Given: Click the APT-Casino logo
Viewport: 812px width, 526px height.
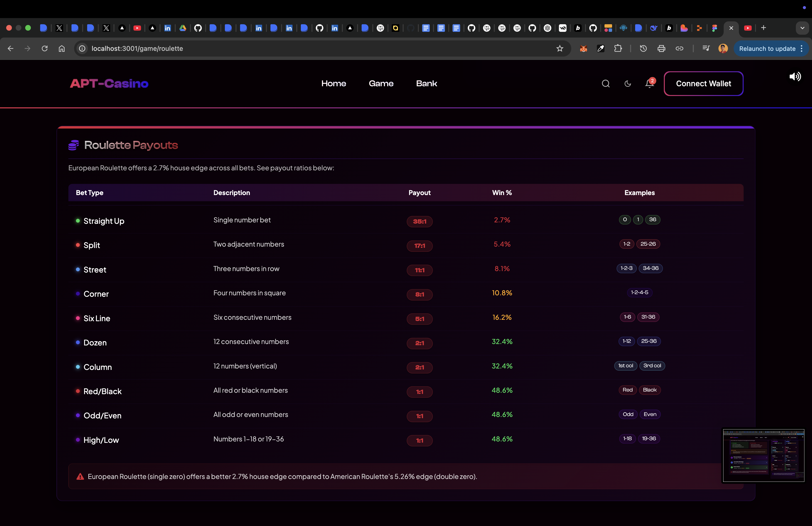Looking at the screenshot, I should (109, 84).
